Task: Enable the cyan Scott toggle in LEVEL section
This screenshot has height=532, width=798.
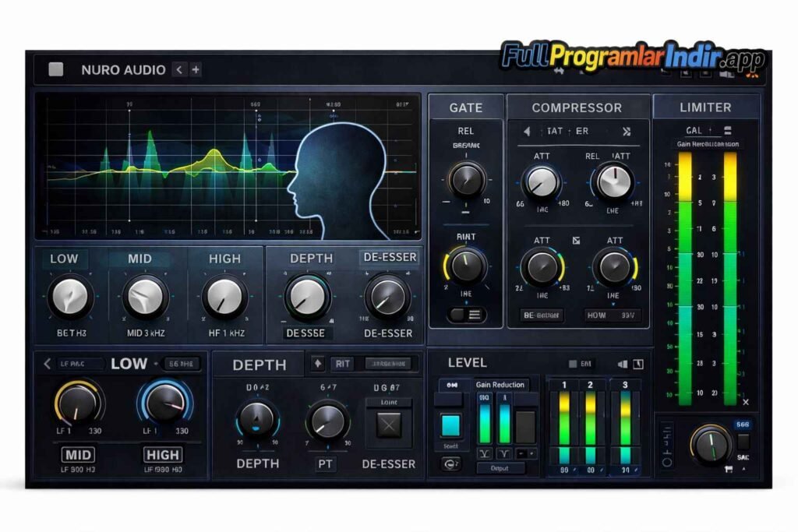Action: 450,426
